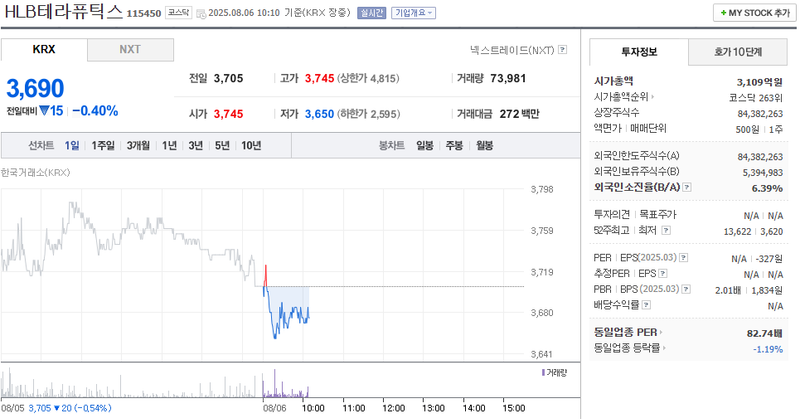
Task: Open help icon beside 외국인소진율(B/A)
Action: tap(687, 187)
